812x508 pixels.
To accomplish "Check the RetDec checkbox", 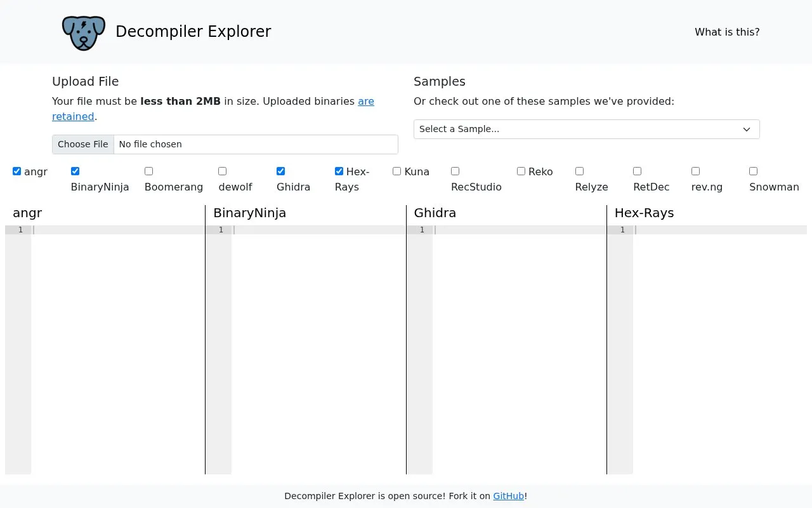I will 637,171.
